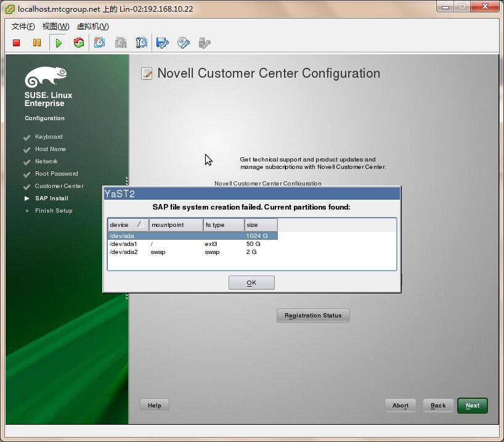This screenshot has width=504, height=442.
Task: Click the "/" mountpoint cell of /dev/sda1
Action: point(152,244)
